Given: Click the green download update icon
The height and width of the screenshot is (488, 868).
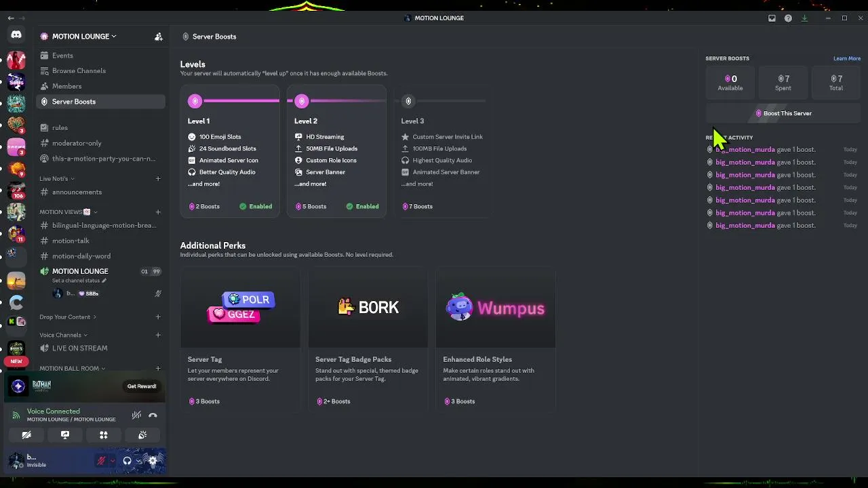Looking at the screenshot, I should [804, 18].
